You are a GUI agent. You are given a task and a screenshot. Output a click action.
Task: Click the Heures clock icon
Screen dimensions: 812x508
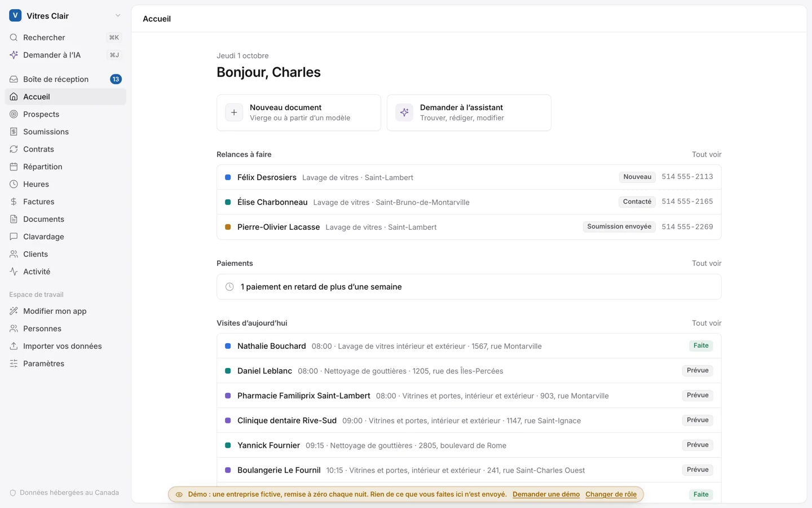14,184
